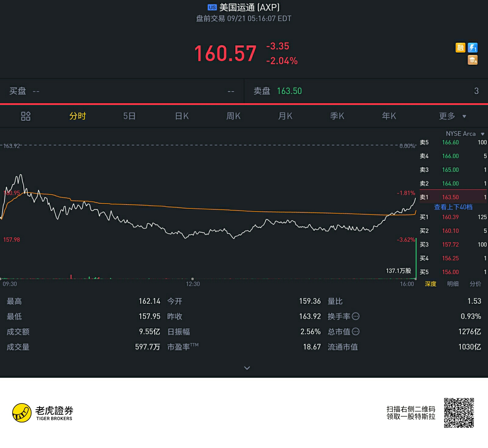Tap the 卖1 row at 163.50
The image size is (488, 448).
(453, 197)
